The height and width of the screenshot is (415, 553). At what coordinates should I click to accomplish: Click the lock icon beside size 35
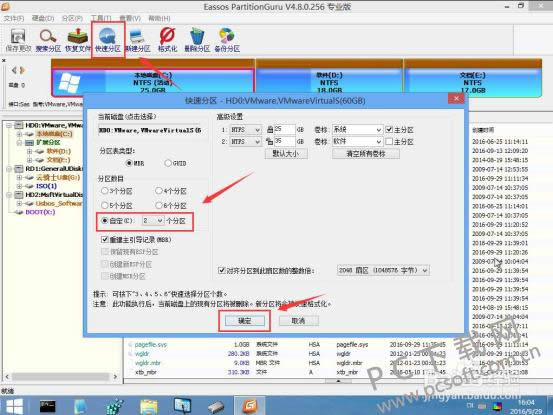tap(270, 141)
